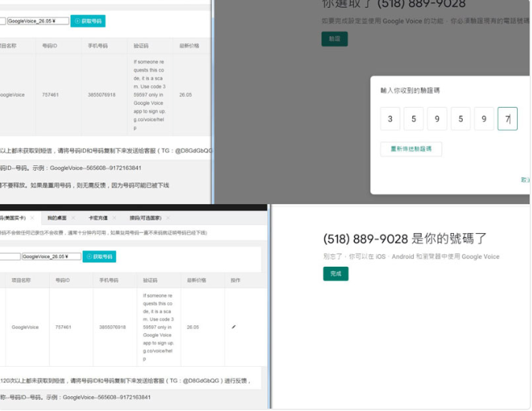The height and width of the screenshot is (411, 532).
Task: Switch to the 卡密充值 tab
Action: [98, 218]
